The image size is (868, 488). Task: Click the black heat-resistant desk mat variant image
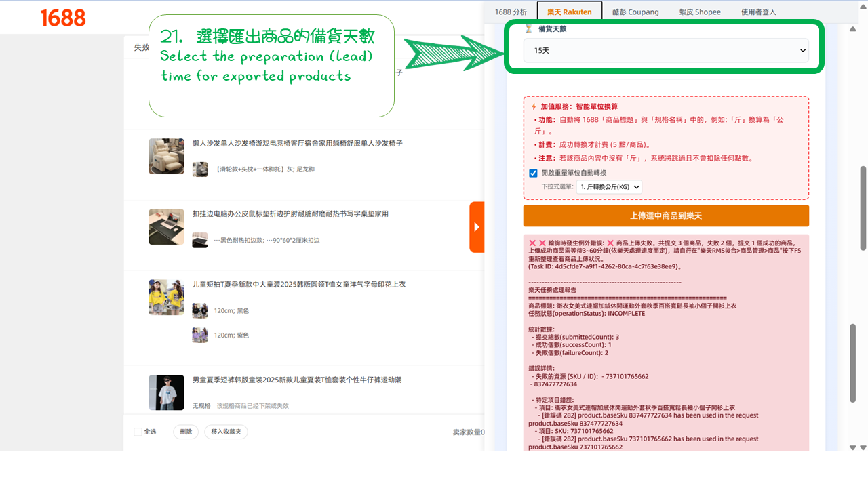point(200,240)
